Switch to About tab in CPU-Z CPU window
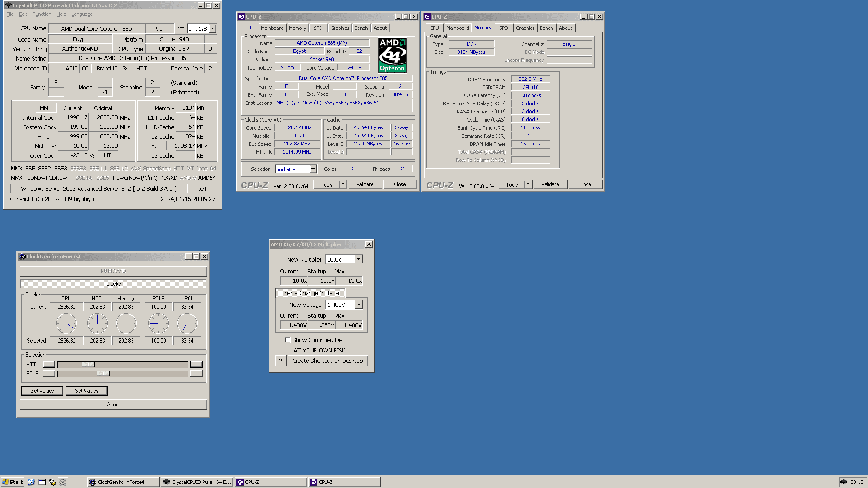The image size is (868, 488). [x=380, y=28]
